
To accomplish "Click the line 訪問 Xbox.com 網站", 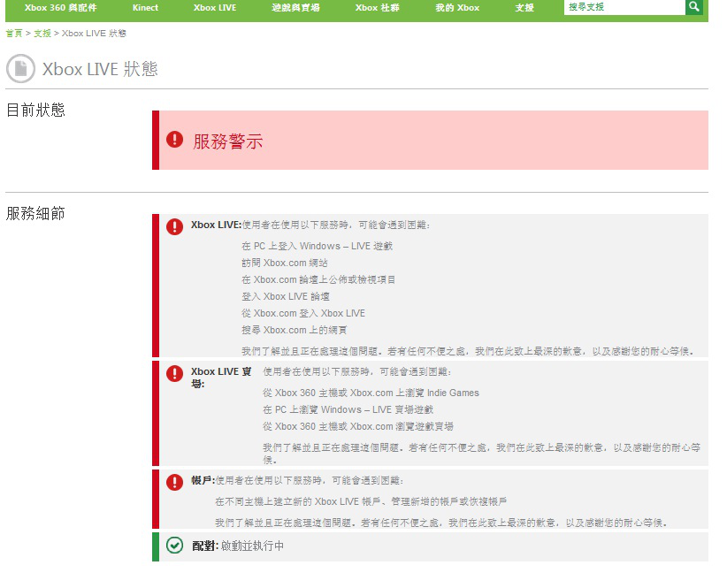I will (285, 263).
